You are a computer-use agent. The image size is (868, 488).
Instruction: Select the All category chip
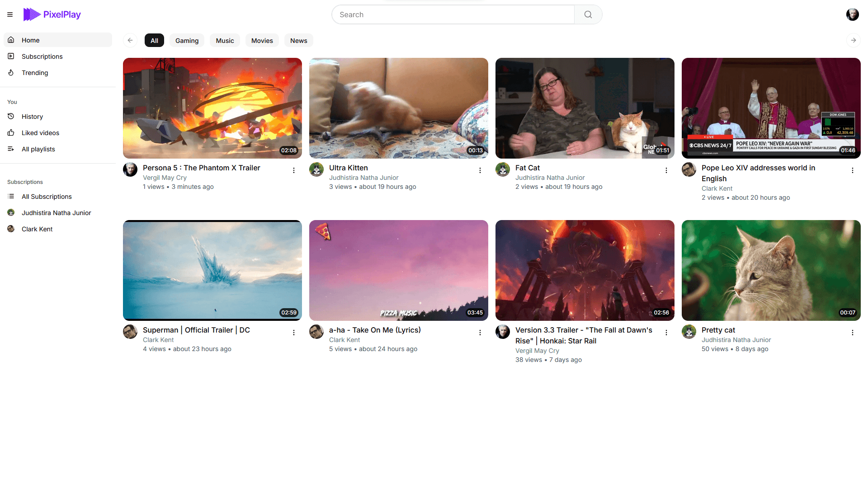pos(154,40)
